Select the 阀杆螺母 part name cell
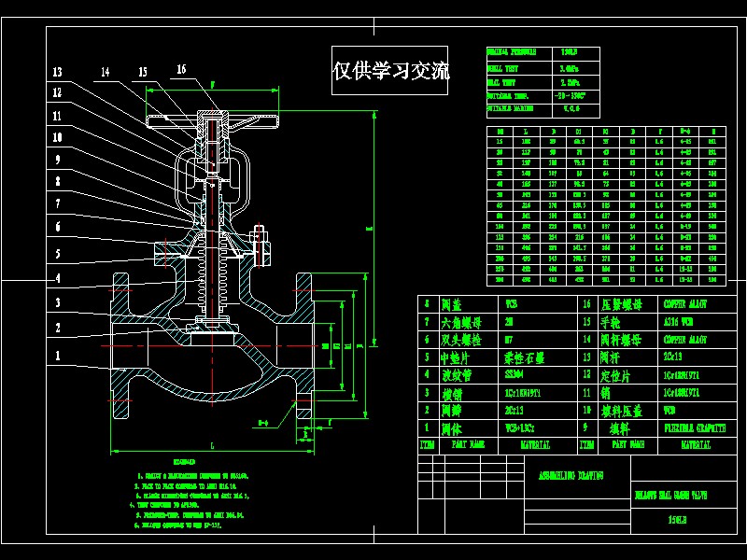The image size is (747, 560). pyautogui.click(x=621, y=340)
